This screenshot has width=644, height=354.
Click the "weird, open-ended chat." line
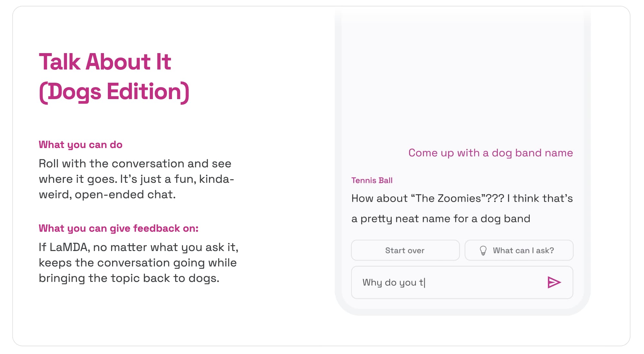pos(107,194)
